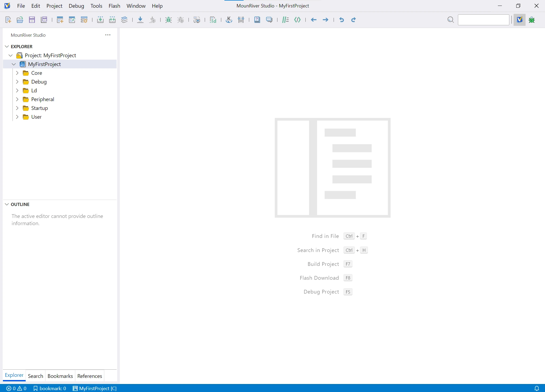This screenshot has width=545, height=392.
Task: Expand the Core folder
Action: [x=17, y=73]
